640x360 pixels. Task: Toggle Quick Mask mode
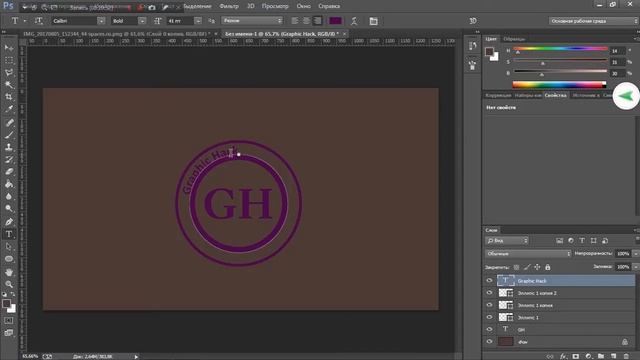9,321
